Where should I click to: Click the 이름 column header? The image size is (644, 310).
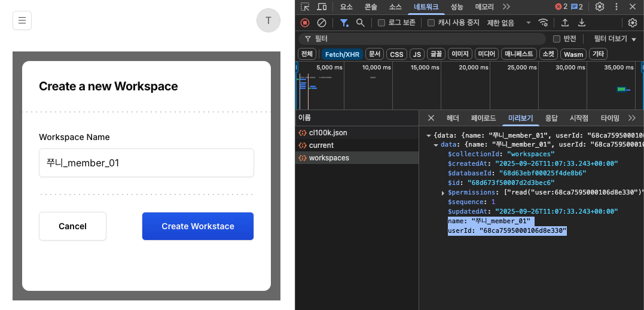pyautogui.click(x=357, y=118)
